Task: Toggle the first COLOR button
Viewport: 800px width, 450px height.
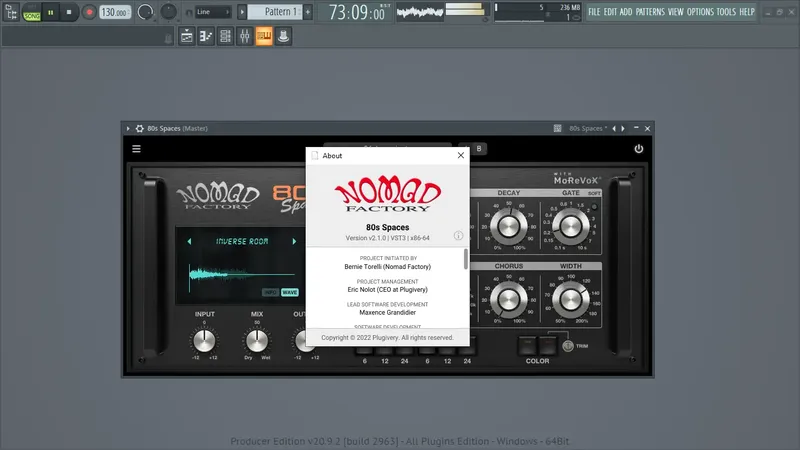Action: pos(528,345)
